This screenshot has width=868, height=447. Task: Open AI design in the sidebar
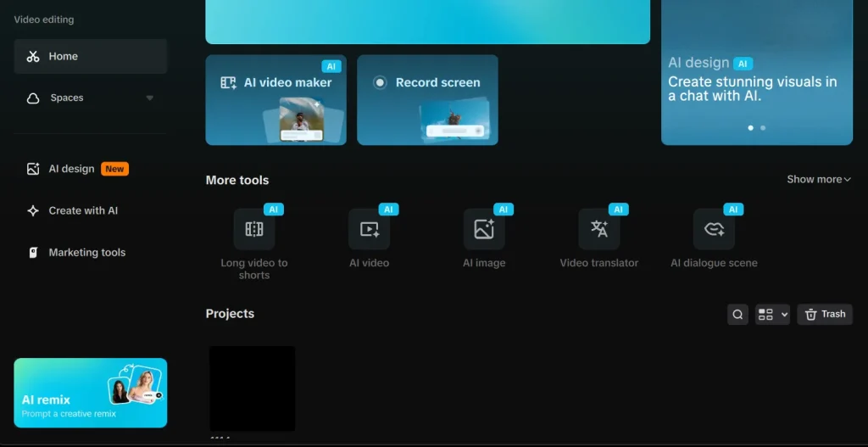tap(90, 169)
